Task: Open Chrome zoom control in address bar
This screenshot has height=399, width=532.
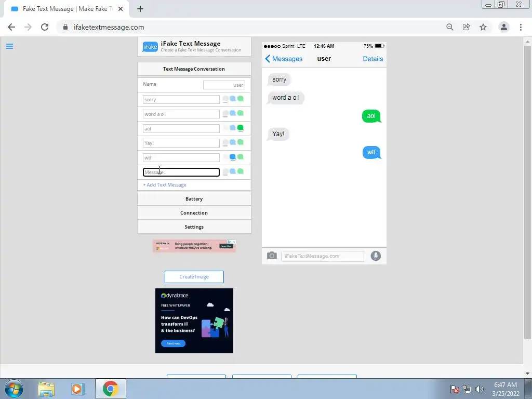Action: point(450,27)
